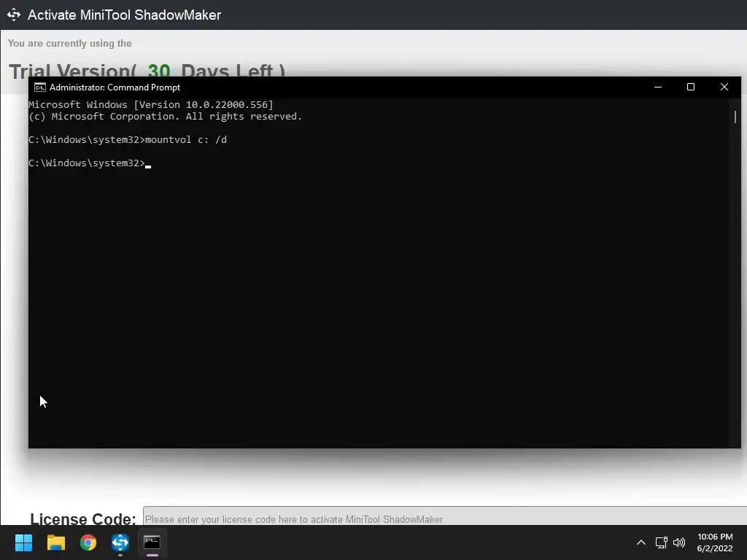Select the Command Prompt taskbar icon
The height and width of the screenshot is (560, 747).
[x=152, y=542]
